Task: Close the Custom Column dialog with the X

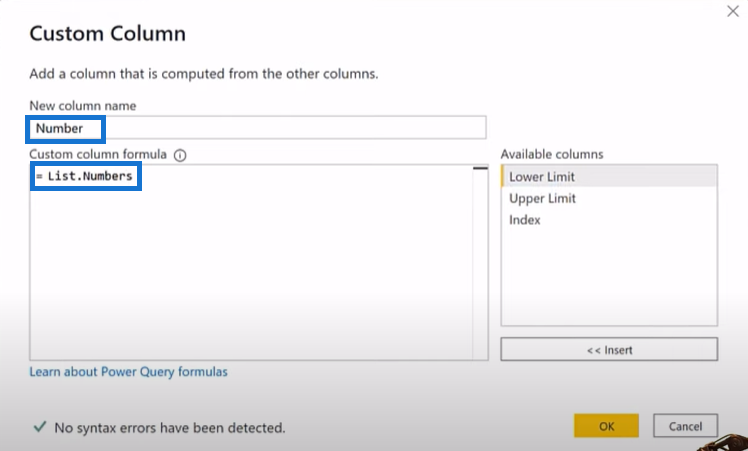Action: [x=733, y=11]
